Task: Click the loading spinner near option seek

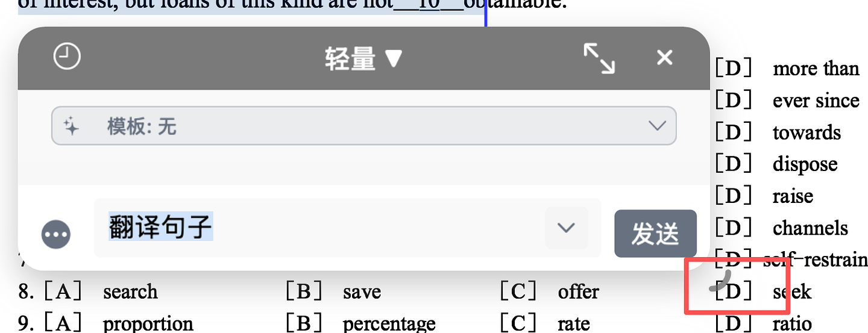Action: [720, 281]
